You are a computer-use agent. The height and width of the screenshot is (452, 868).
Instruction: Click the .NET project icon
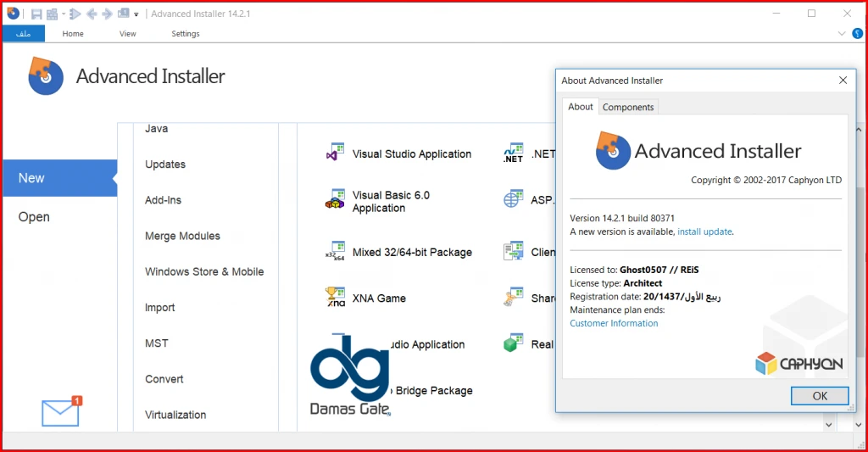514,153
